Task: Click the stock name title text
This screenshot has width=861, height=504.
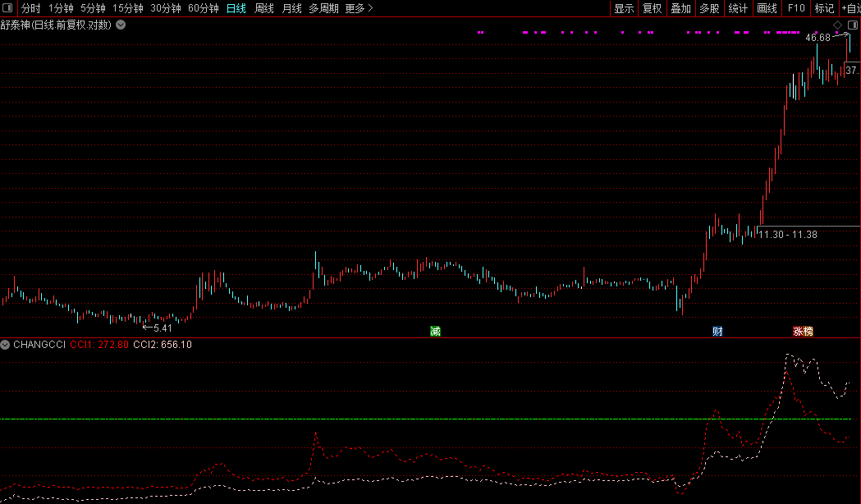Action: [56, 25]
